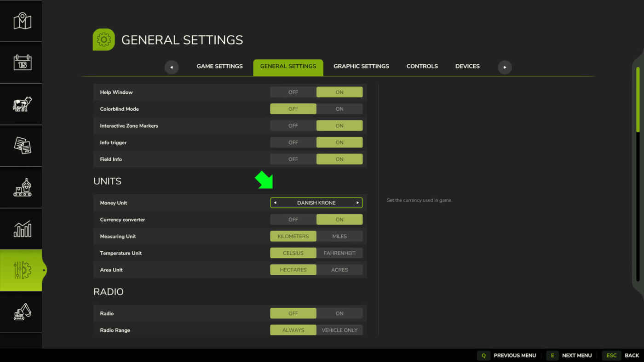Open the statistics bar chart icon

[x=22, y=229]
